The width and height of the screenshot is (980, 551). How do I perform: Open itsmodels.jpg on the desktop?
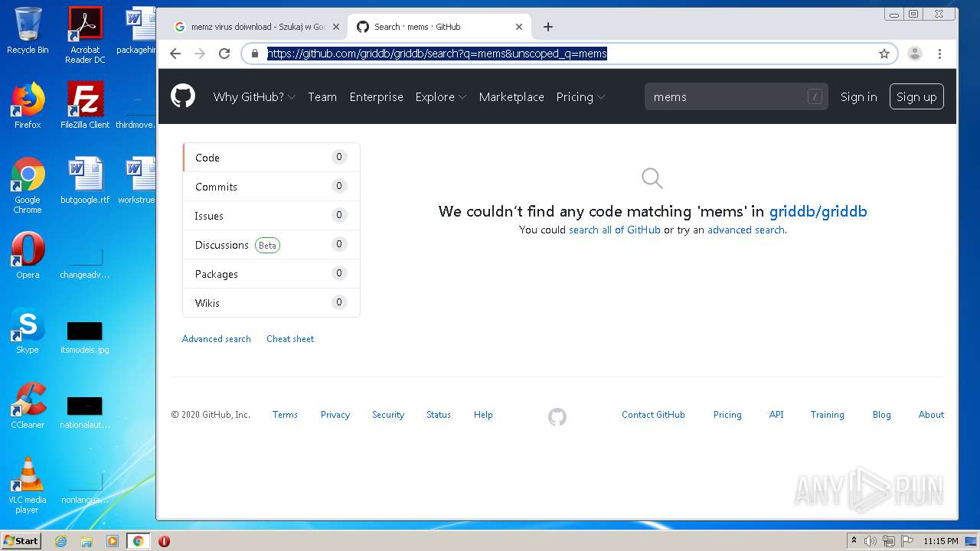[x=85, y=337]
